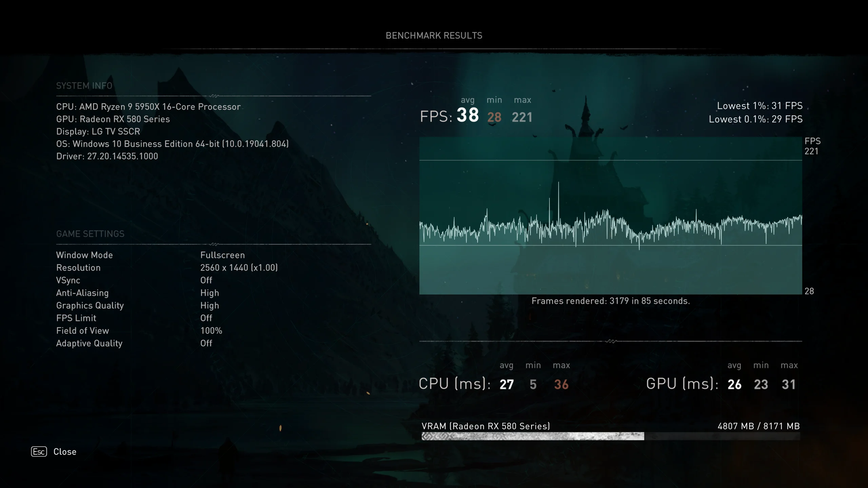Screen dimensions: 868x488
Task: Click the minimum FPS value 28 under min
Action: point(494,117)
